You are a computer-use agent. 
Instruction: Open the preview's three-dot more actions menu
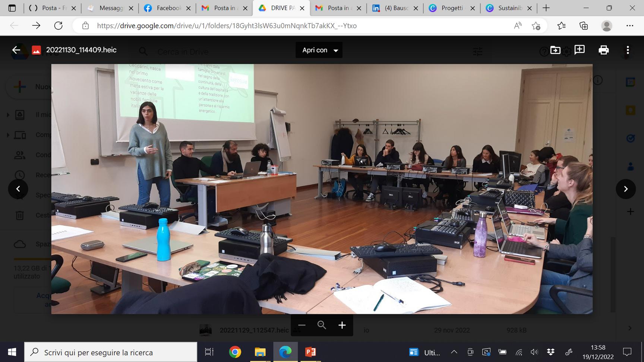(x=628, y=50)
